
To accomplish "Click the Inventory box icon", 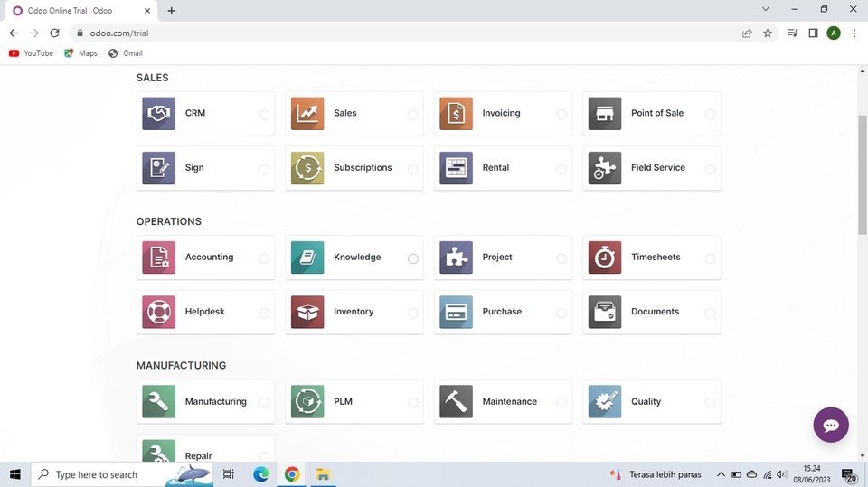I will point(307,312).
